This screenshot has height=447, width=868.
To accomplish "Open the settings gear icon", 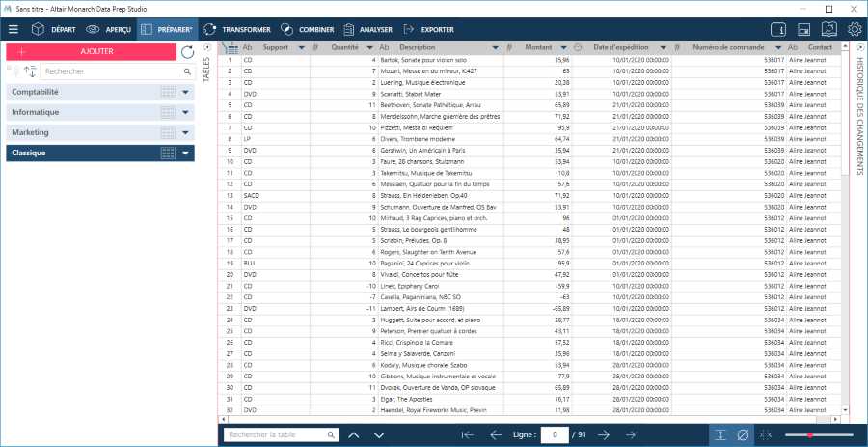I will tap(854, 30).
